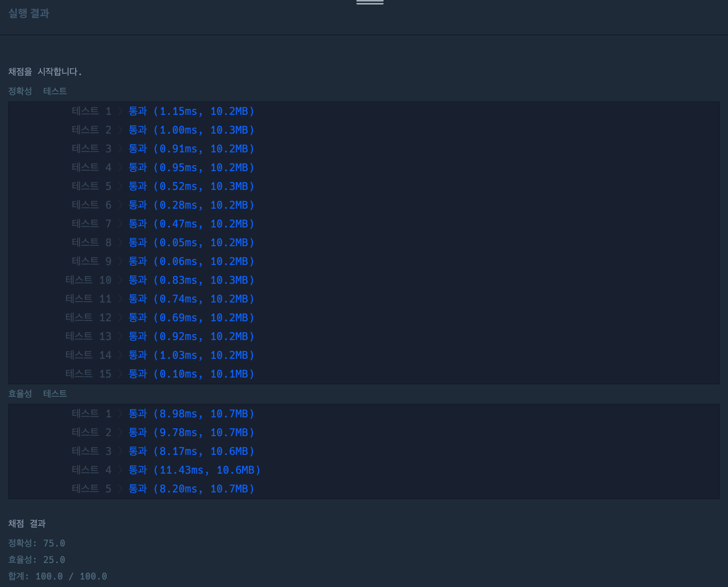Click chevron next to 테스트 15
728x587 pixels.
(120, 374)
